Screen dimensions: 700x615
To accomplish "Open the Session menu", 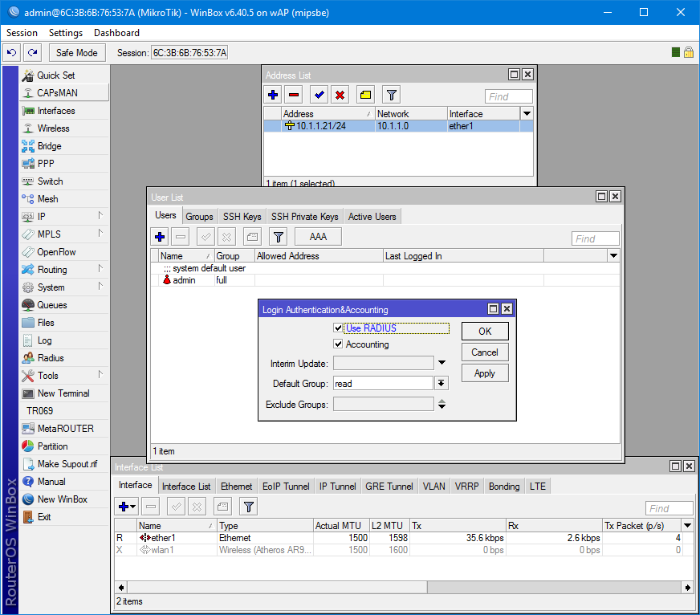I will pyautogui.click(x=22, y=33).
